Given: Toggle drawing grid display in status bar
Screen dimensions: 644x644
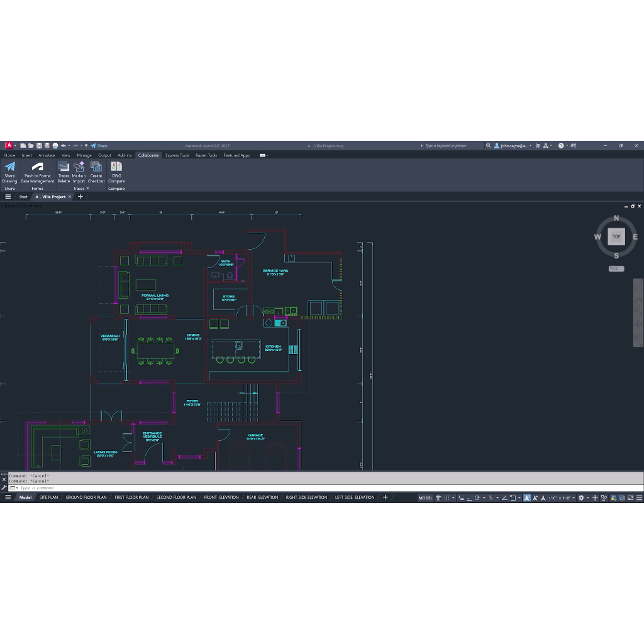Looking at the screenshot, I should 438,498.
